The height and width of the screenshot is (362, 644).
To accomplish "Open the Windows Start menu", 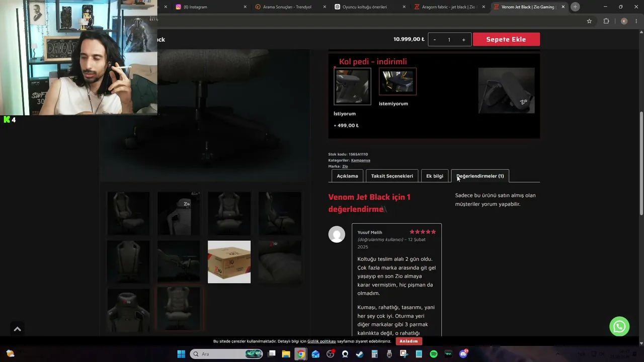I will tap(181, 354).
